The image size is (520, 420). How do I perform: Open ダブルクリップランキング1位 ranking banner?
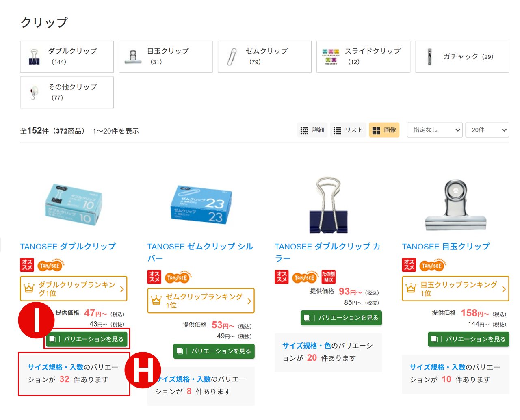coord(74,289)
